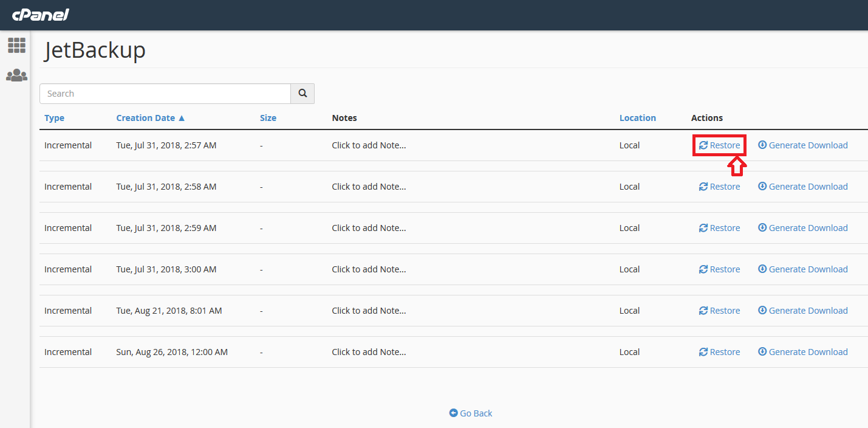Sort backups by Type column
The height and width of the screenshot is (428, 868).
(54, 118)
